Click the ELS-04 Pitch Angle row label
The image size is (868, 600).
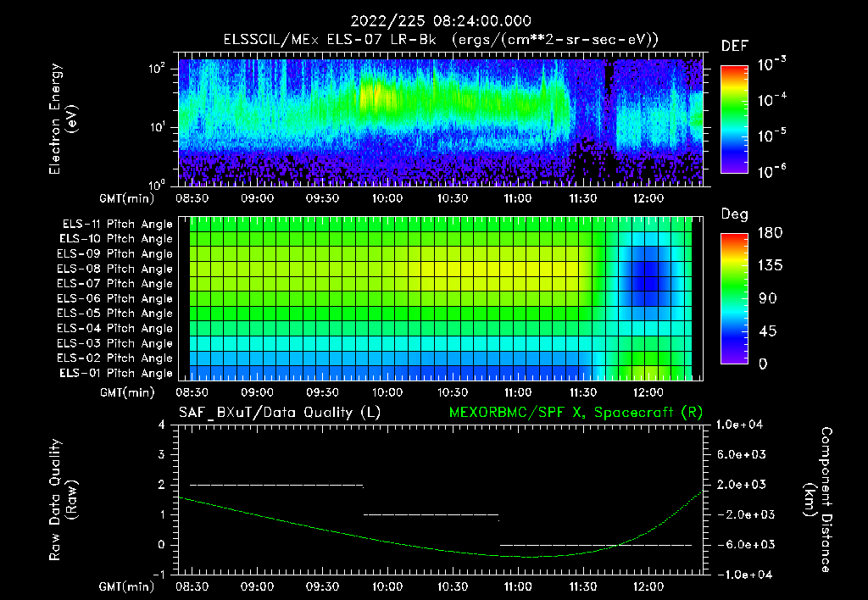coord(115,329)
